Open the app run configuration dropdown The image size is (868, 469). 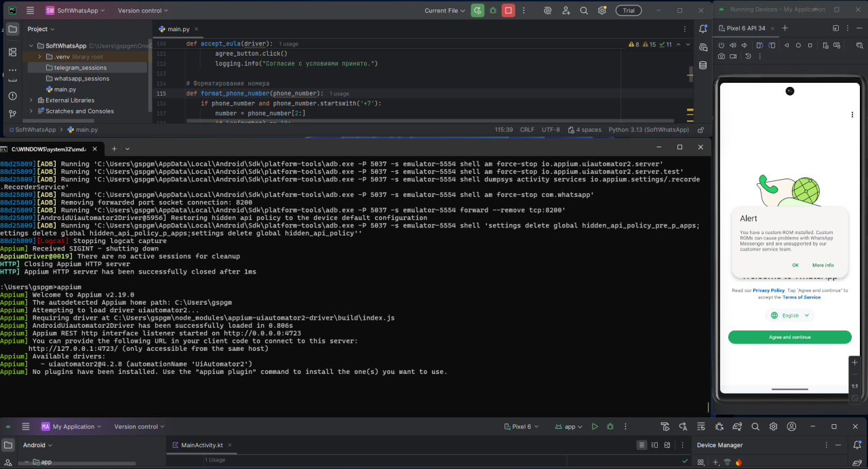click(570, 427)
